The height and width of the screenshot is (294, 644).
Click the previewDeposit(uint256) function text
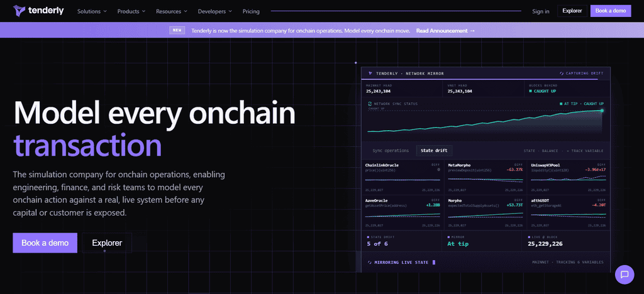469,169
